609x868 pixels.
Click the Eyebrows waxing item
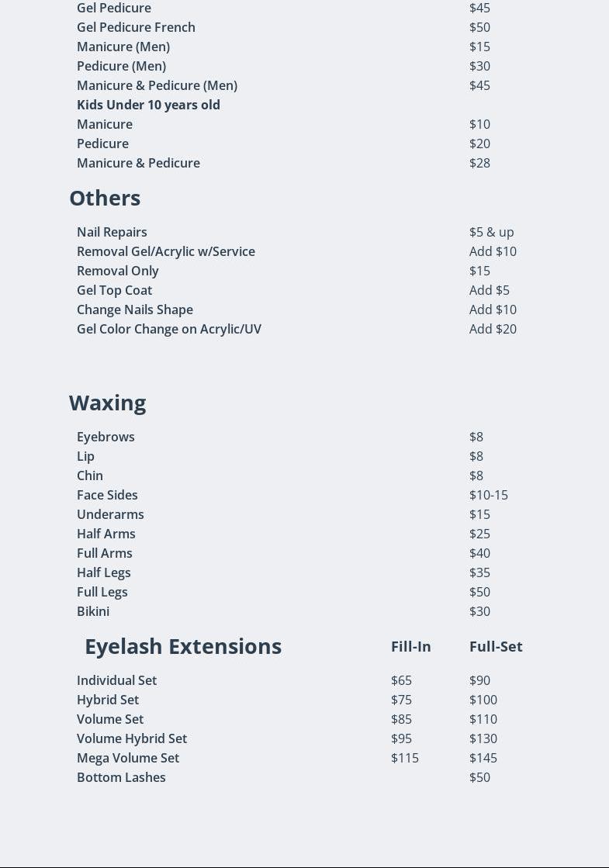tap(106, 437)
